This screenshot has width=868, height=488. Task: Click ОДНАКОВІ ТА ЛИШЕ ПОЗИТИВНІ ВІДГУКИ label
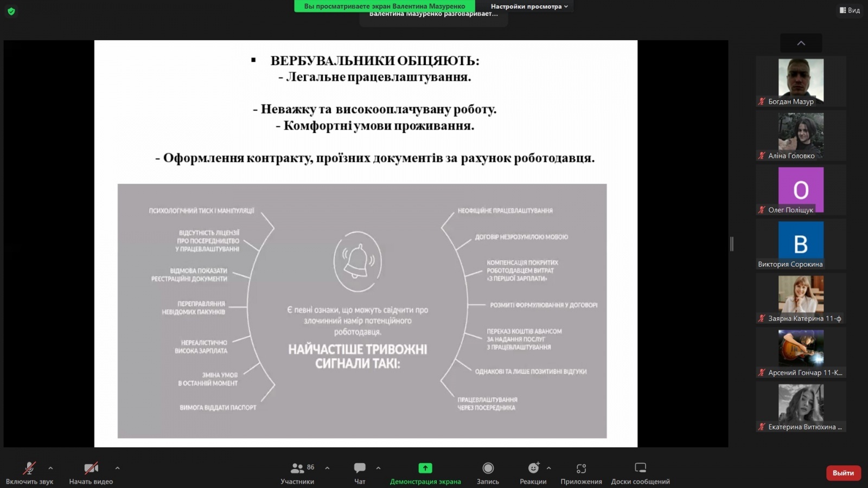531,372
